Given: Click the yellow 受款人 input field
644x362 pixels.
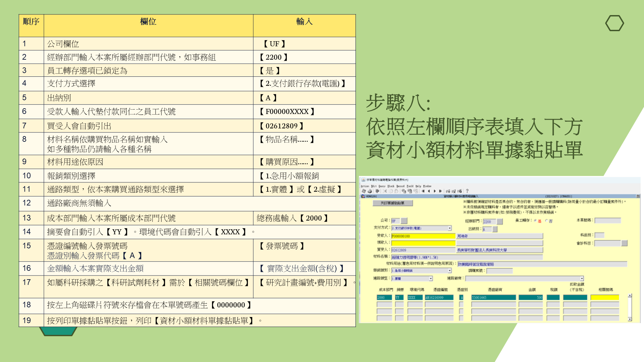Looking at the screenshot, I should (423, 236).
